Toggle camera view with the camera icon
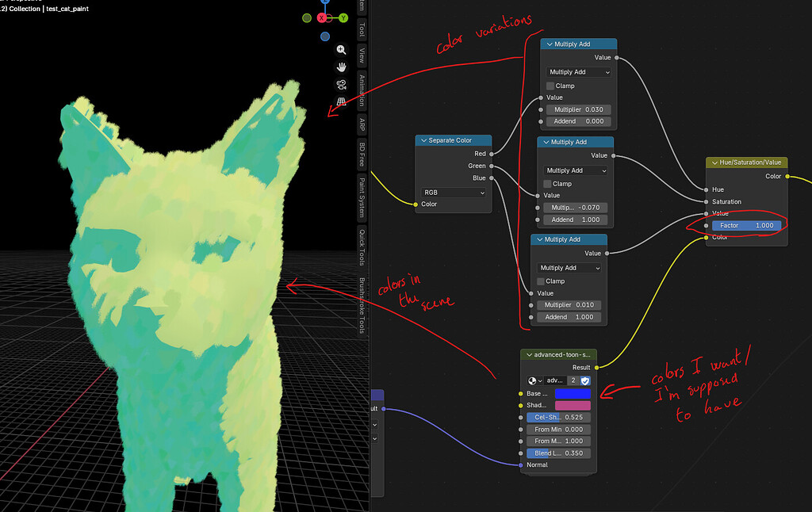812x512 pixels. [x=341, y=84]
